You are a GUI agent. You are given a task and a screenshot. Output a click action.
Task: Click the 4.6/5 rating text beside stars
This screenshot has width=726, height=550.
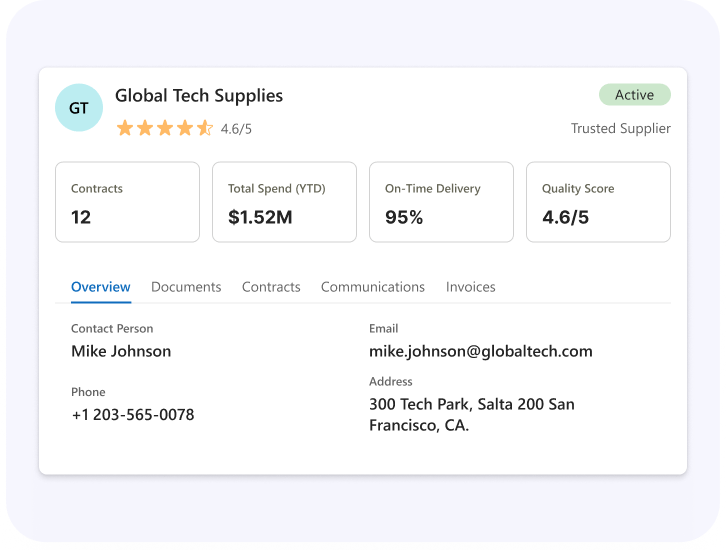point(236,129)
